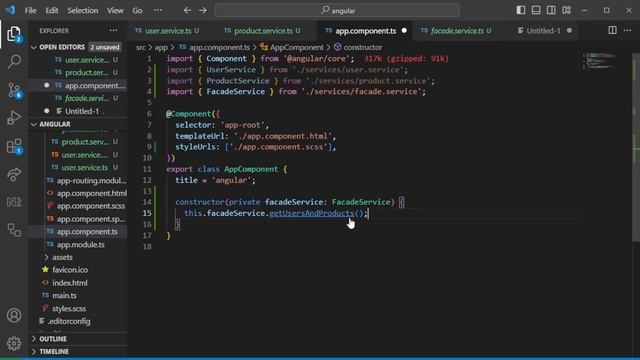The image size is (640, 360).
Task: Open app.module.ts in file tree
Action: 80,244
